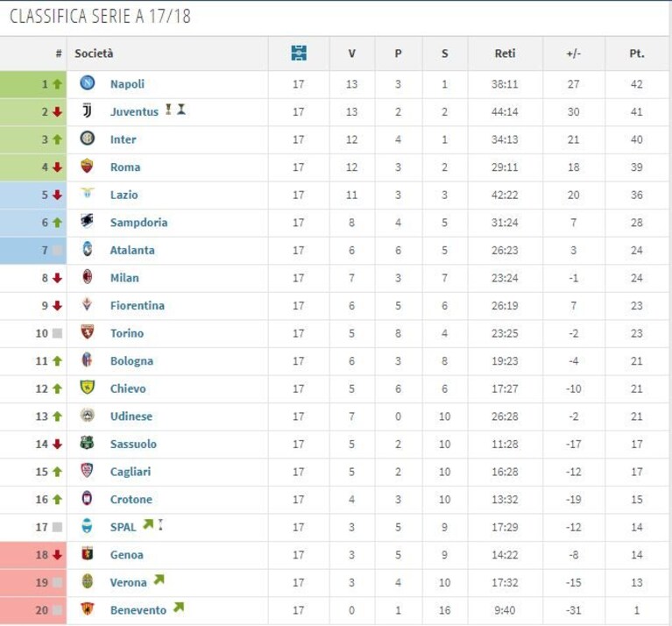Click the Società column header
This screenshot has height=626, width=672.
[94, 53]
